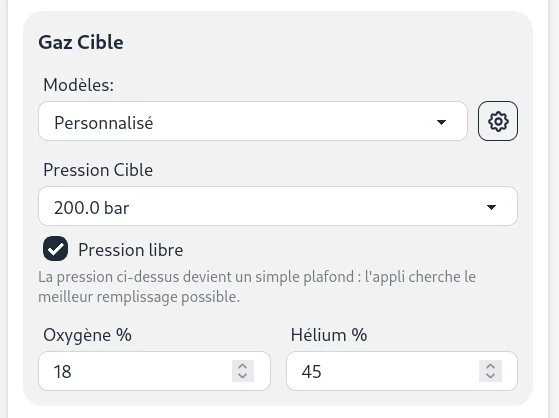This screenshot has width=559, height=418.
Task: Click the arrow of the 200.0 bar selector
Action: pos(491,207)
